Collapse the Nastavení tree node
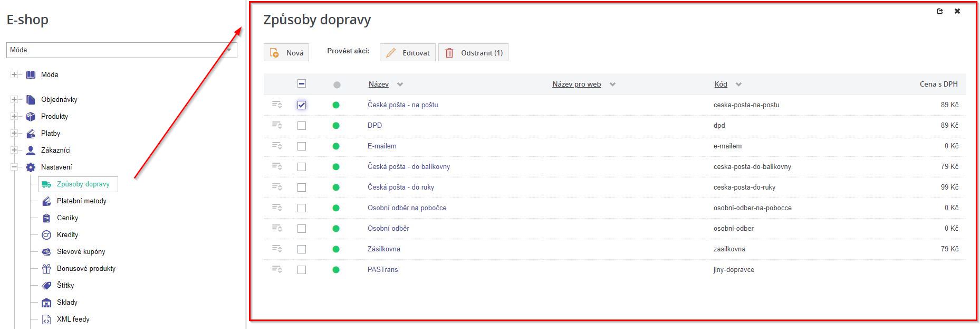The height and width of the screenshot is (329, 980). 14,167
